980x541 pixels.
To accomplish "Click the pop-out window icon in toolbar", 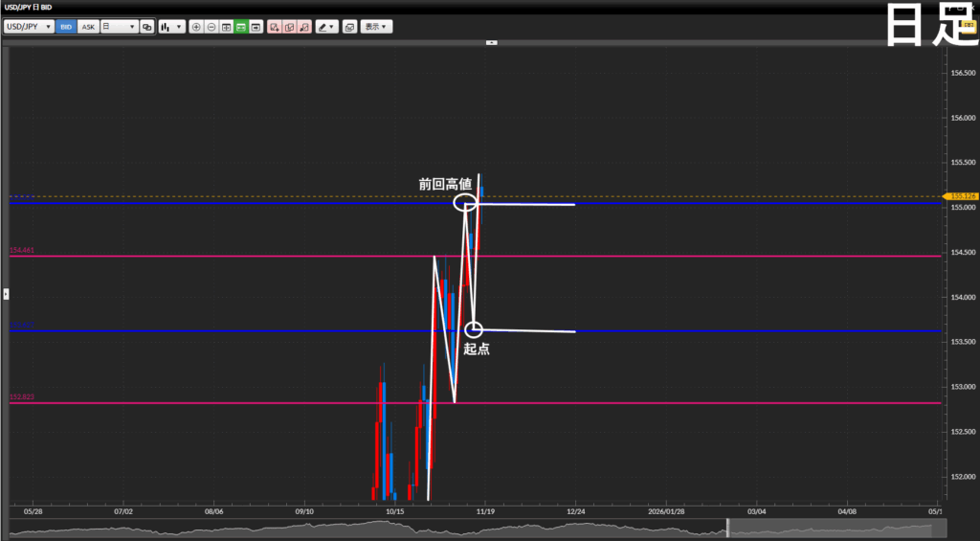I will coord(349,27).
